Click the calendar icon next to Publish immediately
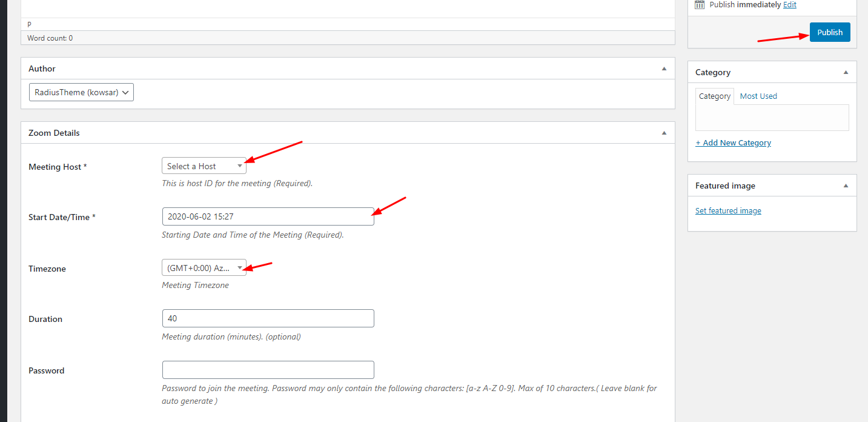Image resolution: width=868 pixels, height=422 pixels. pos(700,4)
